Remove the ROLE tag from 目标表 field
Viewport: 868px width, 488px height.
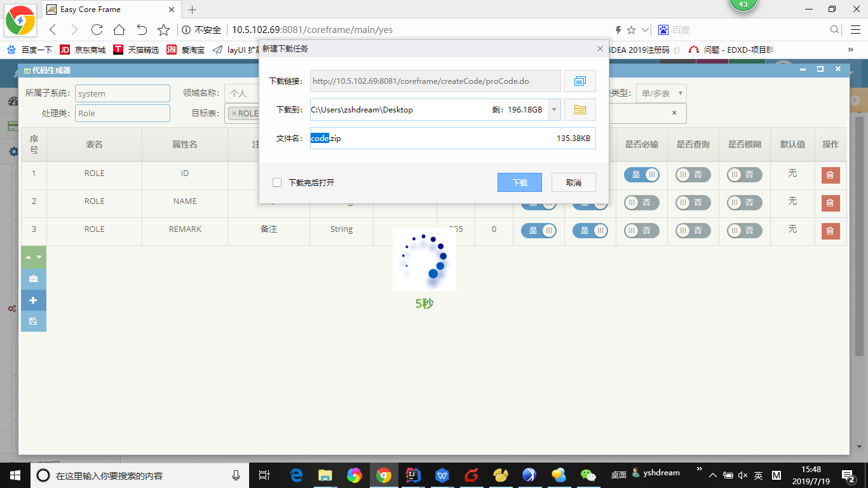pyautogui.click(x=235, y=113)
